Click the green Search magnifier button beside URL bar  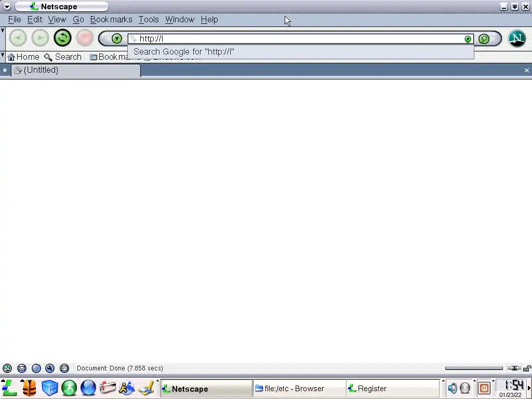(x=484, y=38)
